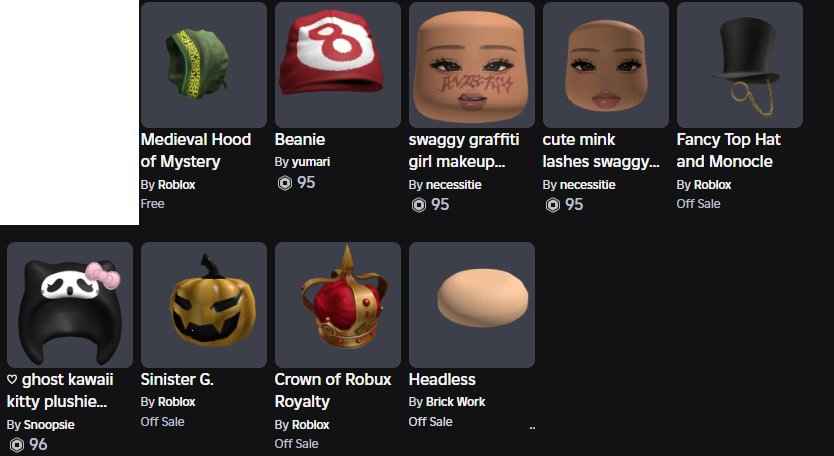Open necessitie link under swaggy graffiti makeup
Screen dimensions: 834x456
[454, 185]
